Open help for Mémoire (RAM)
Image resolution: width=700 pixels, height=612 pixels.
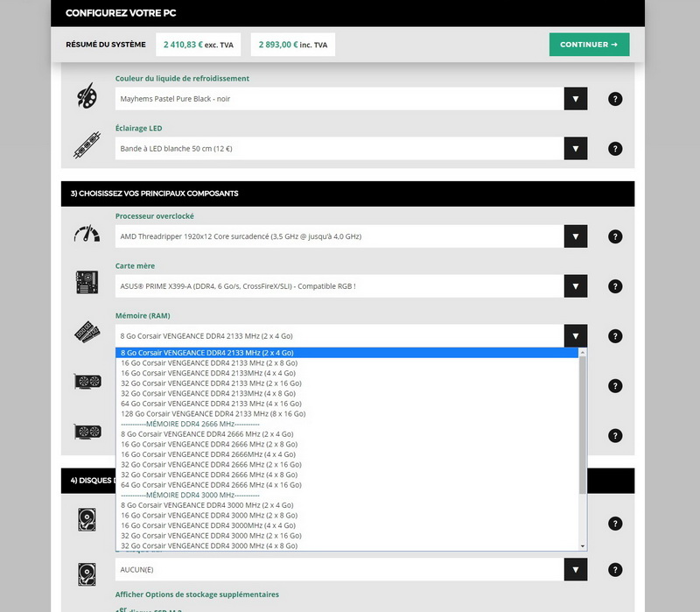(x=615, y=336)
